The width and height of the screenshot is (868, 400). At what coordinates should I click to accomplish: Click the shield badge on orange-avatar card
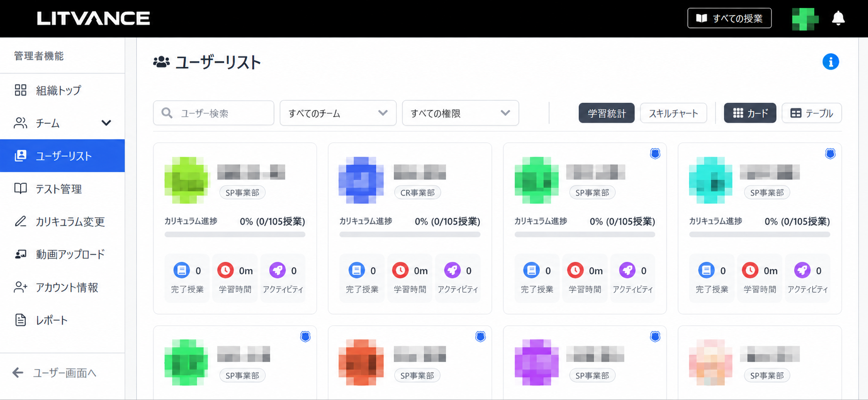[480, 337]
